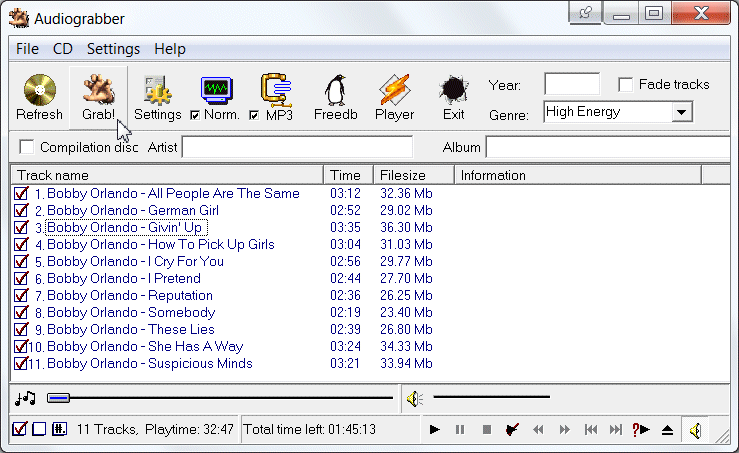The image size is (739, 453).
Task: Click the red question mark play icon
Action: 641,429
